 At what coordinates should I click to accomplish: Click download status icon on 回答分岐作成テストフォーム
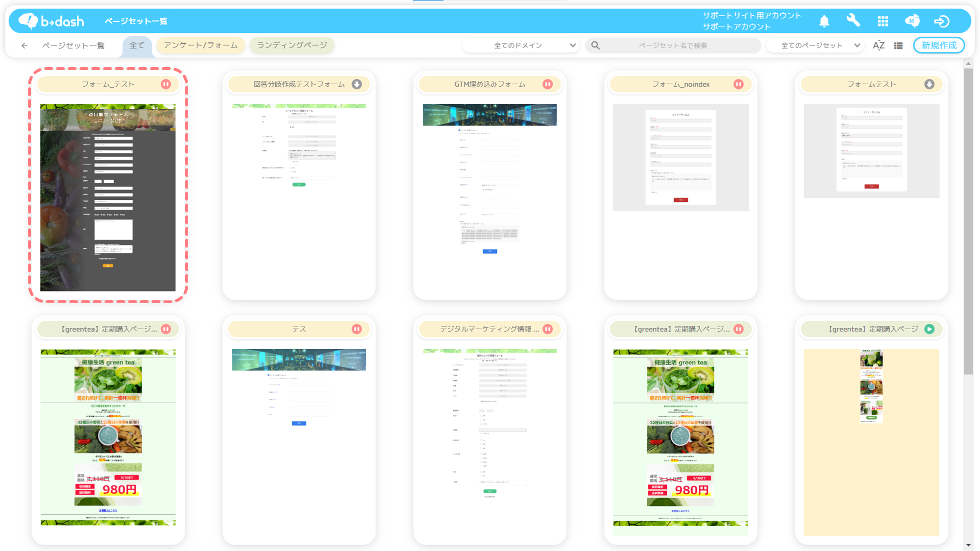(x=357, y=84)
